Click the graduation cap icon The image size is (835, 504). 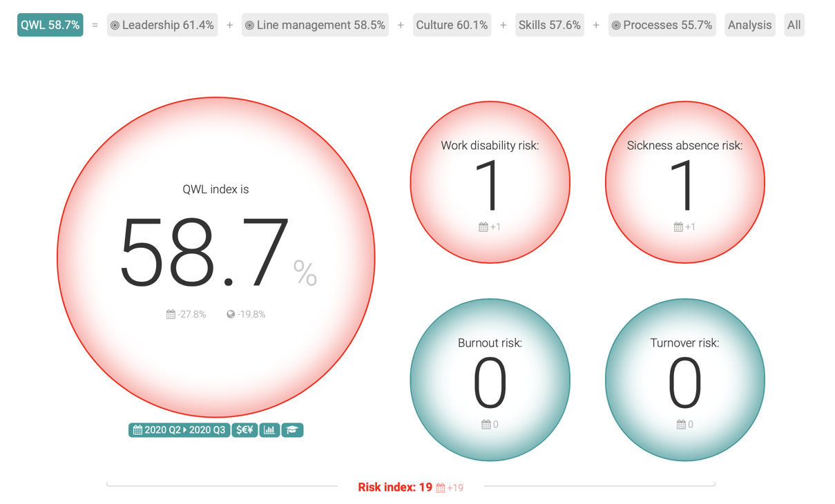pos(292,429)
